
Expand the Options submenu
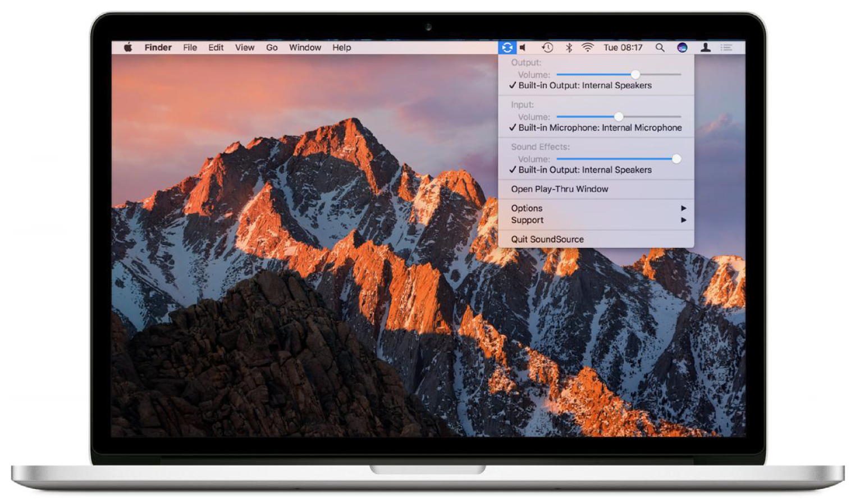(596, 208)
